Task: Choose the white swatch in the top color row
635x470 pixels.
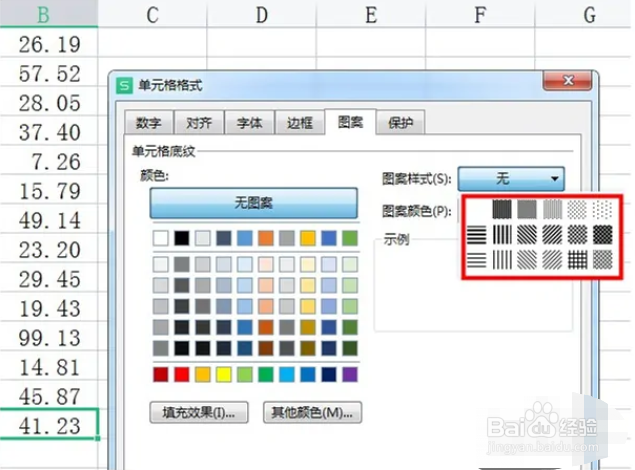Action: tap(161, 238)
